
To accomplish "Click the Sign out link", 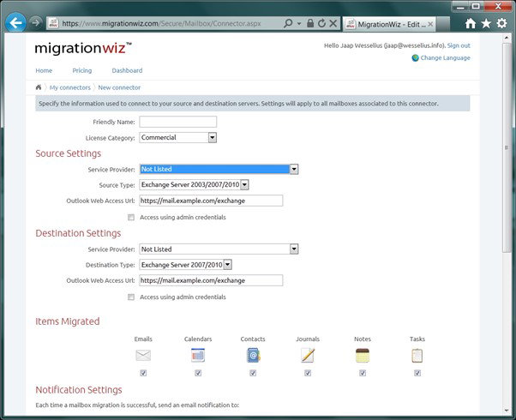I will 459,45.
